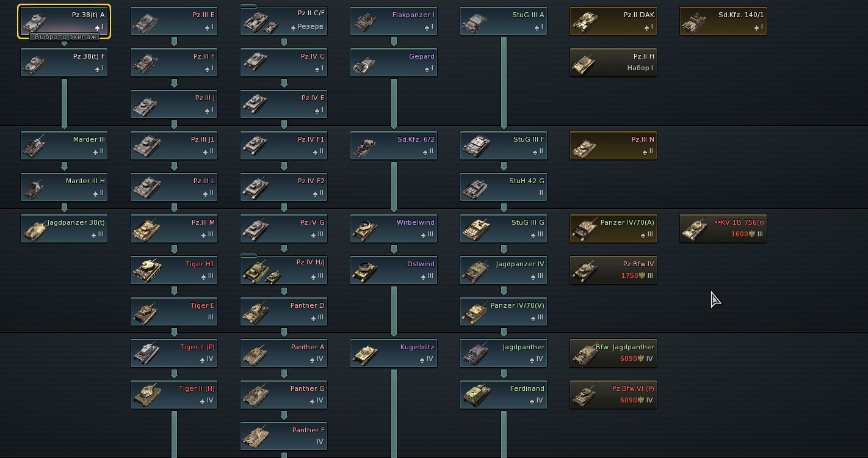Click the Ferdinand tank destroyer icon
This screenshot has width=868, height=458.
[x=476, y=394]
